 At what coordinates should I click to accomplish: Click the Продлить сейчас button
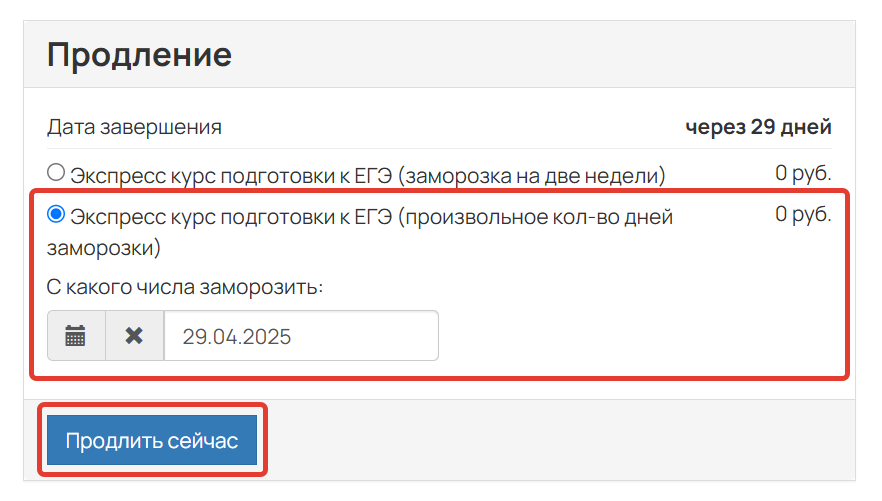[x=152, y=440]
